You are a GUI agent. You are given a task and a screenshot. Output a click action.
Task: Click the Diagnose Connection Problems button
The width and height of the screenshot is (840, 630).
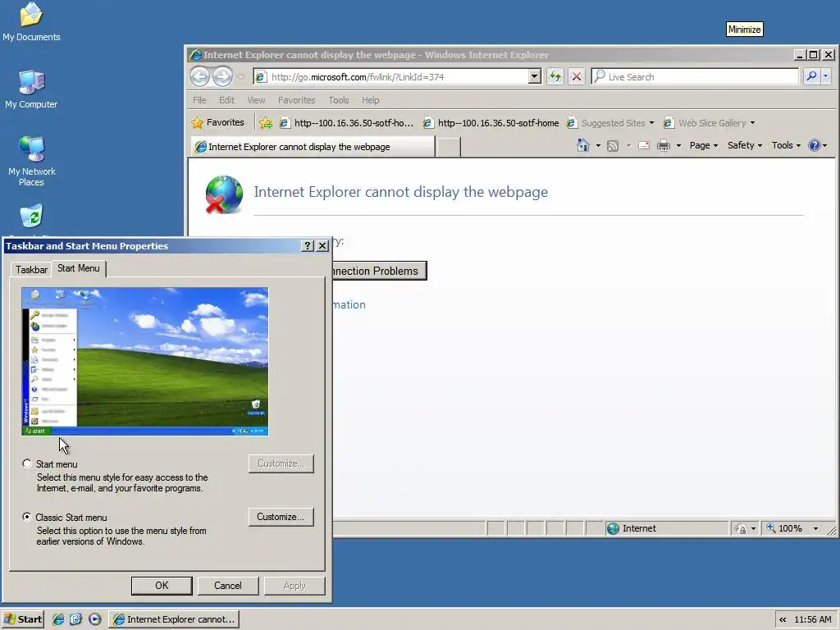pos(379,271)
